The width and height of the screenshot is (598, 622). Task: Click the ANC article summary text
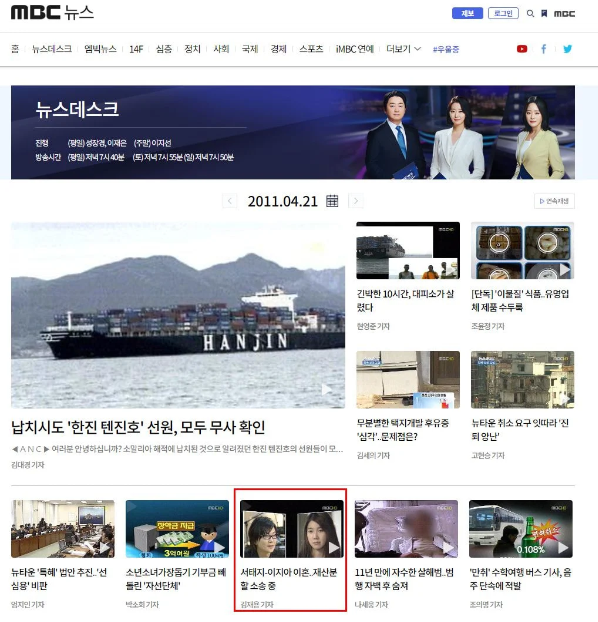(177, 449)
